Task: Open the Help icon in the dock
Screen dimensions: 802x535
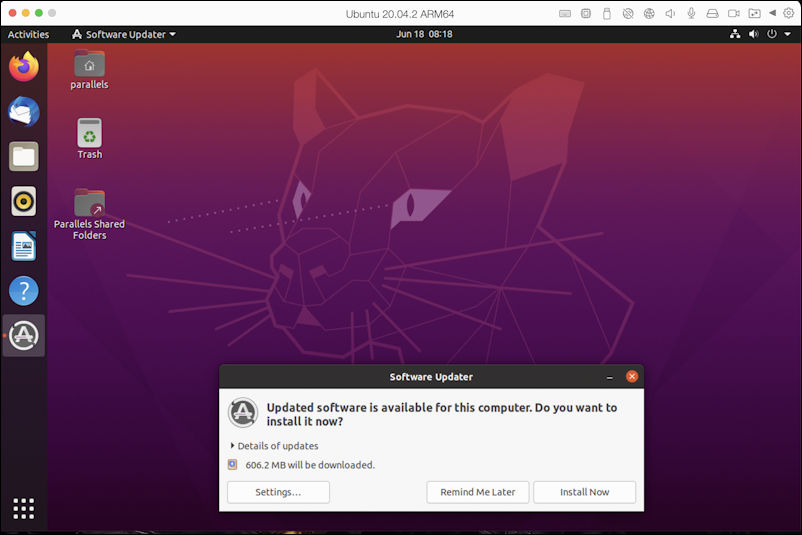Action: coord(24,291)
